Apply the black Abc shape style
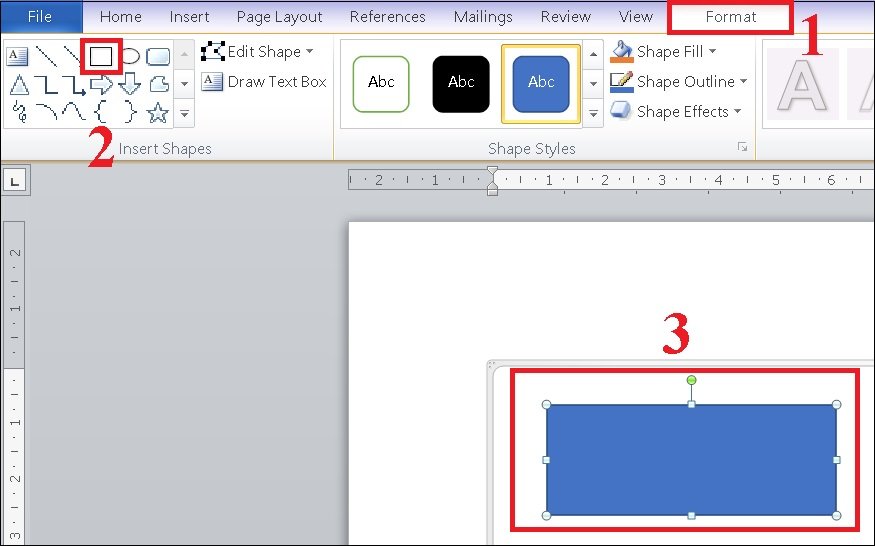 pyautogui.click(x=461, y=84)
